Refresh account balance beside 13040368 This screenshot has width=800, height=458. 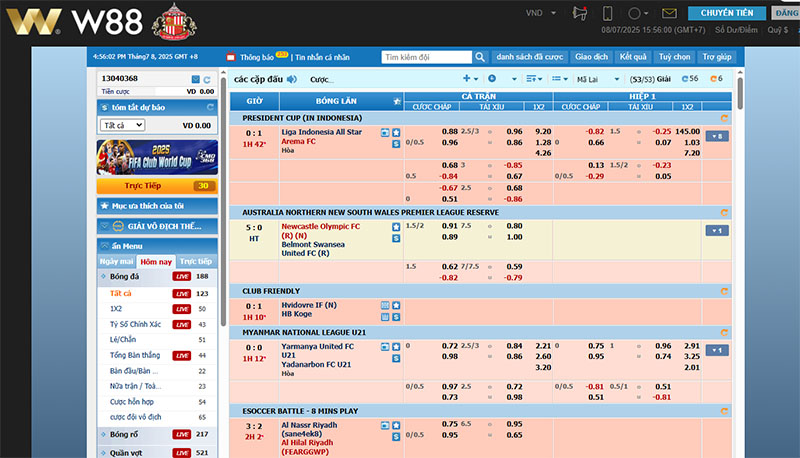(207, 79)
